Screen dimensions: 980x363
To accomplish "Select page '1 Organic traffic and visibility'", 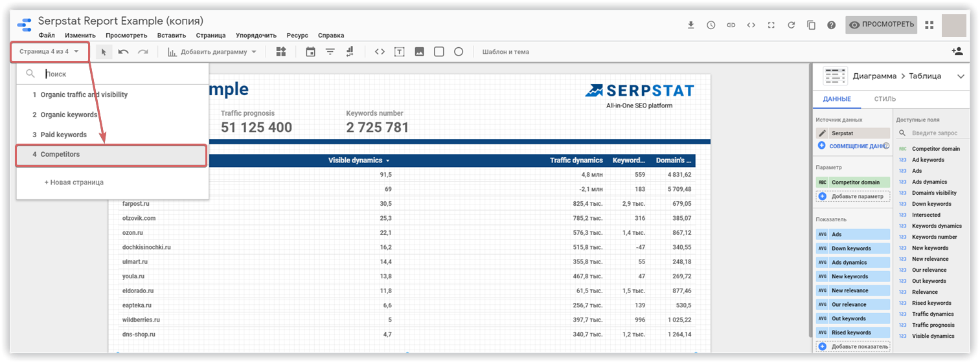I will (111, 94).
